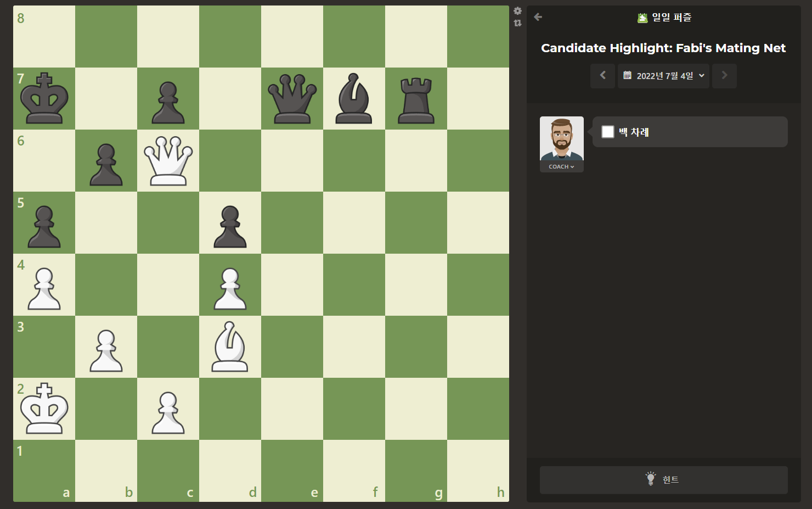The image size is (812, 509).
Task: Go to the previous day's puzzle
Action: [603, 76]
